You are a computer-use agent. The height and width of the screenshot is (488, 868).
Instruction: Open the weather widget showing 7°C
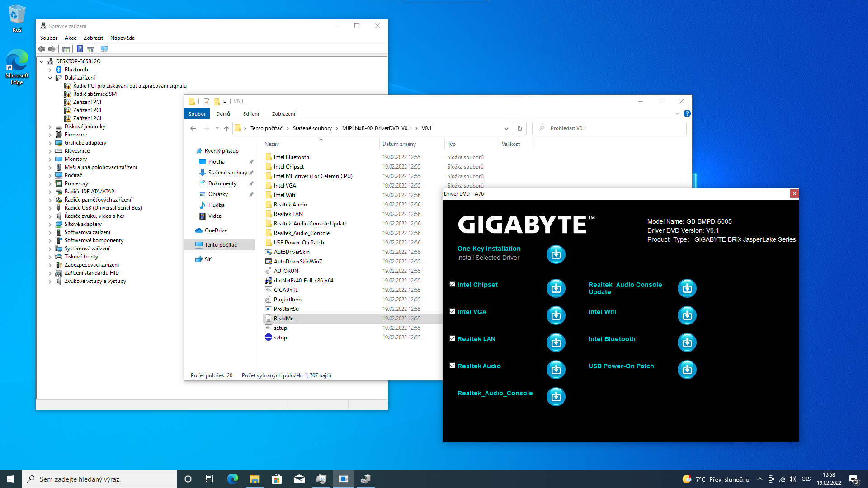pyautogui.click(x=715, y=479)
